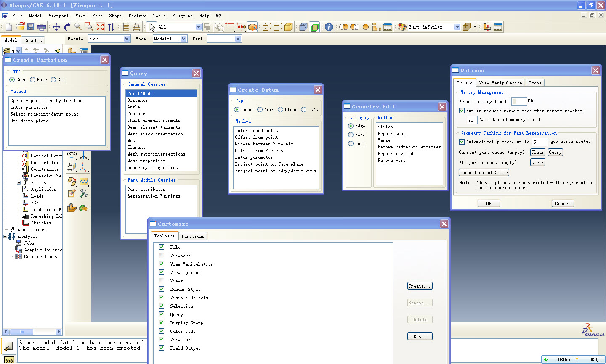Open the File menu

pos(17,16)
